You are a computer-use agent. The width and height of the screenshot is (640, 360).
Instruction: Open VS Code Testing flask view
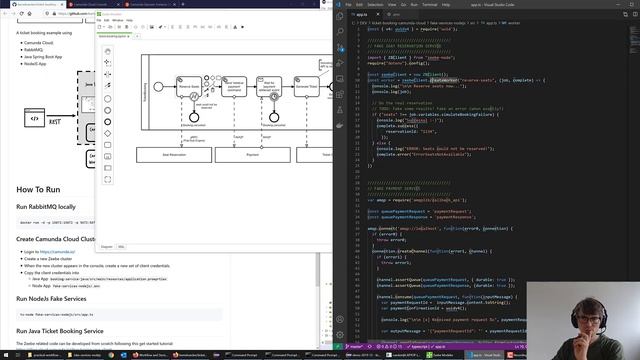coord(340,110)
